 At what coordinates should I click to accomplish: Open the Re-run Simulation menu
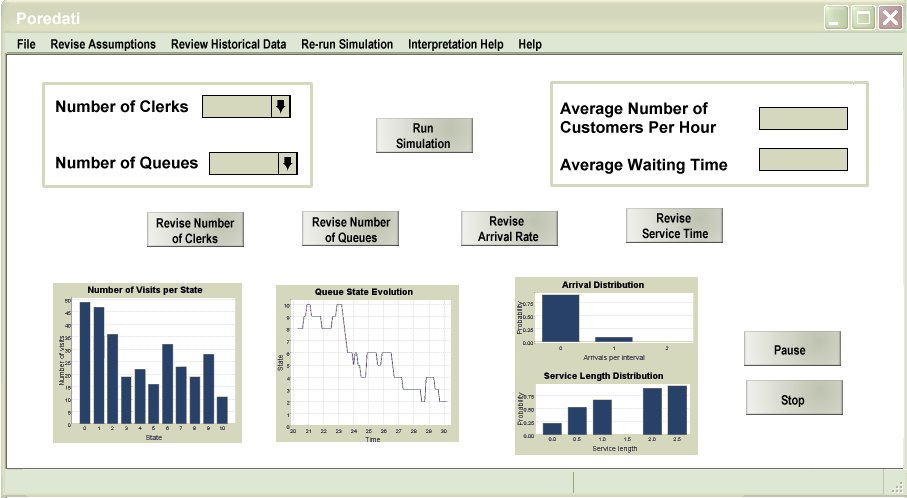[x=347, y=45]
